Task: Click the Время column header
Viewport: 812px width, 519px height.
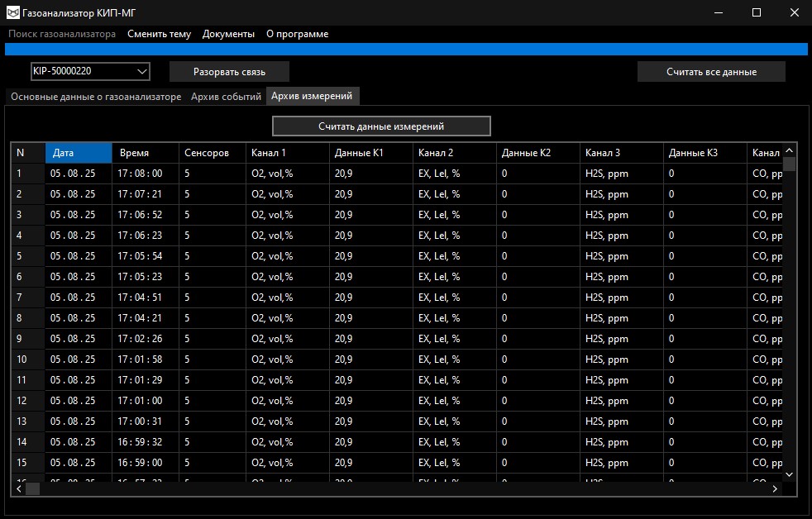Action: pos(145,153)
